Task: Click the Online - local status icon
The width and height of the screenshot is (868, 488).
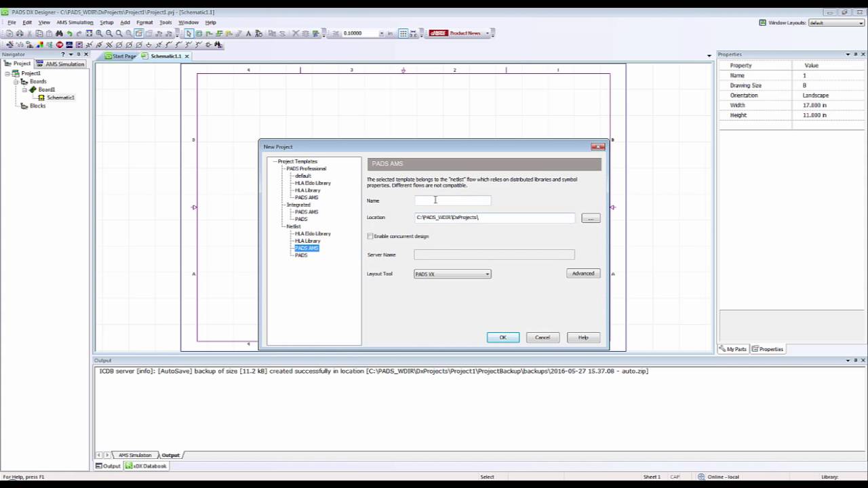Action: (701, 476)
